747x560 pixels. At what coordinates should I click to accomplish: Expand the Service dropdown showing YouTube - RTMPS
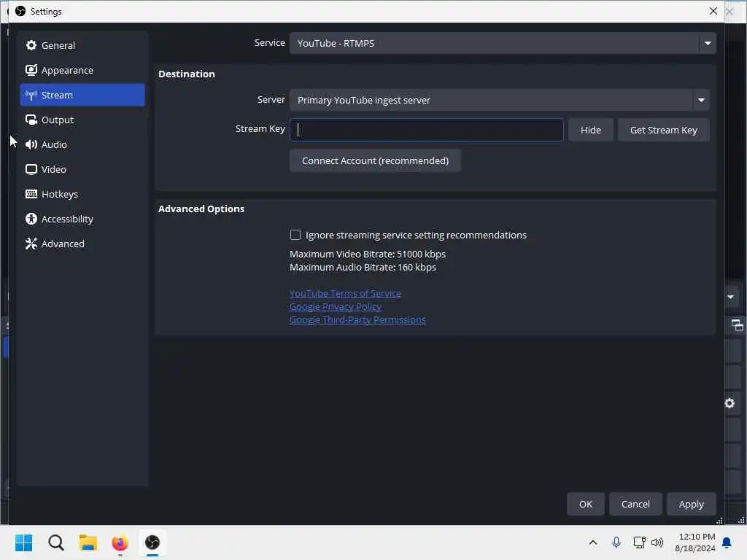pyautogui.click(x=503, y=43)
